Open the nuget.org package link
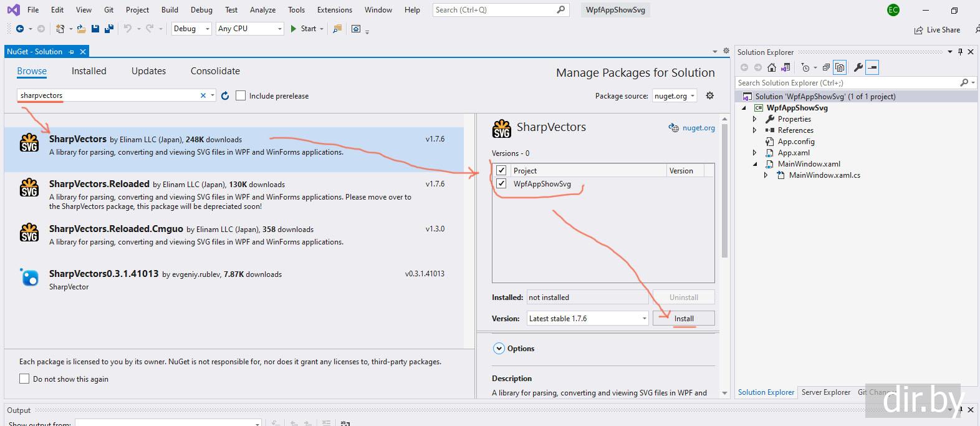The image size is (980, 426). pyautogui.click(x=698, y=128)
